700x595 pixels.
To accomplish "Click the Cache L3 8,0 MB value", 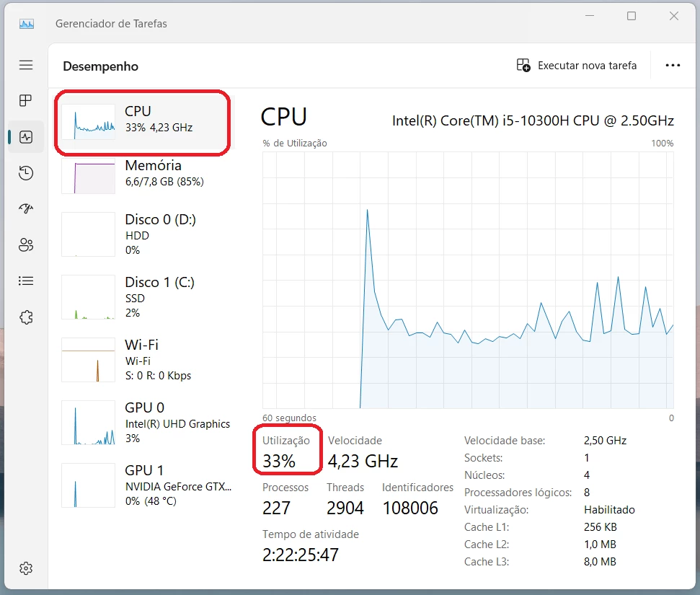I will coord(600,562).
